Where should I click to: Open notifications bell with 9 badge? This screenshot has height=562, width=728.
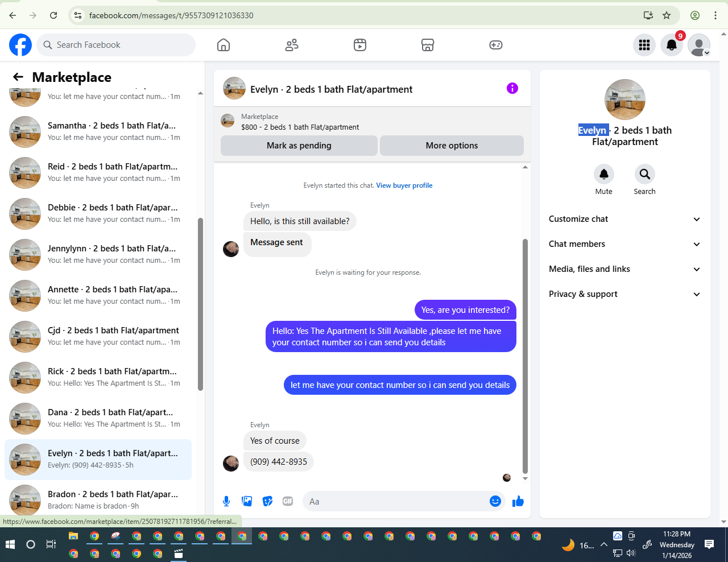tap(672, 45)
